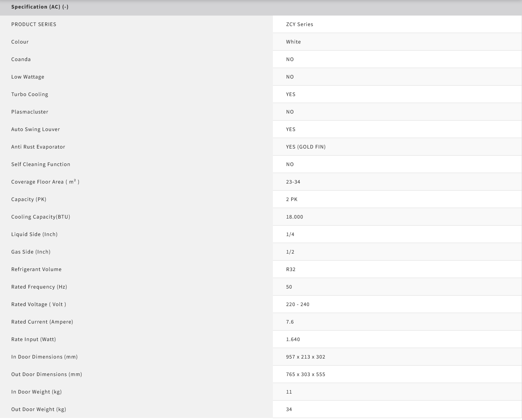Select the 7.6 ampere value

click(290, 322)
